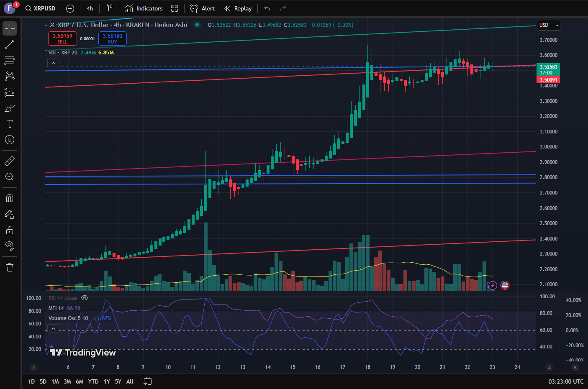The width and height of the screenshot is (588, 389).
Task: Toggle auto scale with the A button
Action: tap(549, 368)
